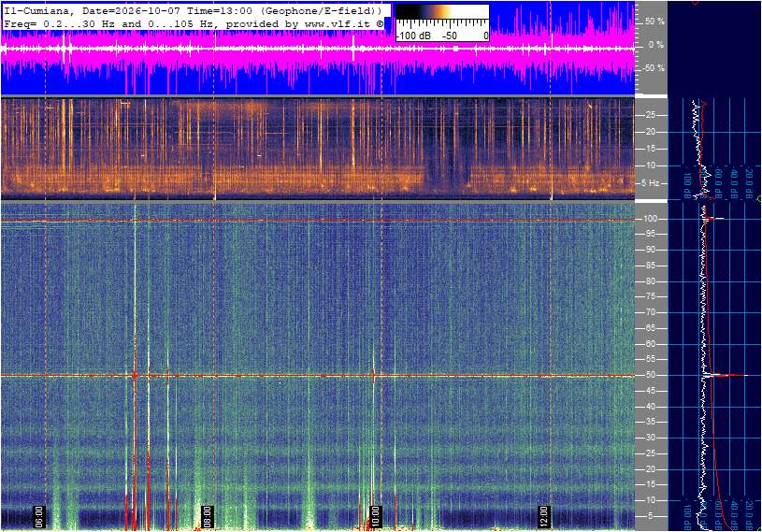Click the red 100 Hz harmonic line in spectrogram
This screenshot has width=762, height=532.
pos(318,220)
